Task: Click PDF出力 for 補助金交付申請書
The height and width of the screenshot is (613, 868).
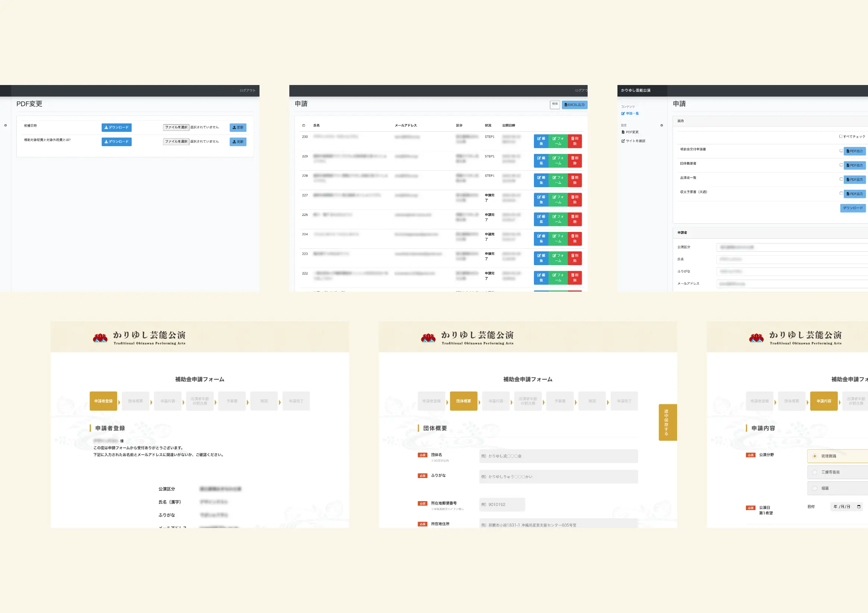Action: click(854, 151)
